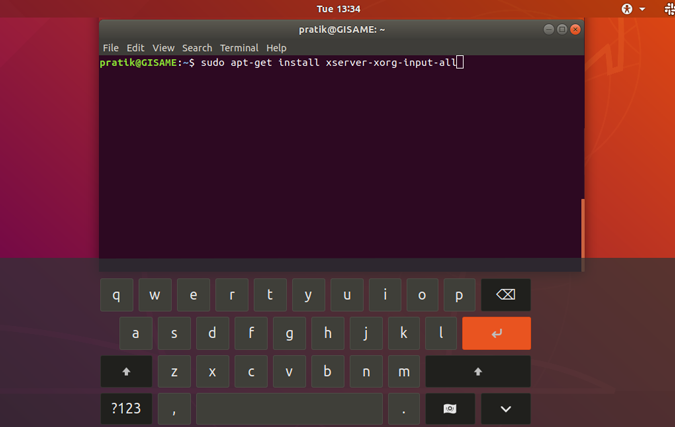Expand the top bar system dropdown arrow
The height and width of the screenshot is (427, 675).
coord(642,9)
